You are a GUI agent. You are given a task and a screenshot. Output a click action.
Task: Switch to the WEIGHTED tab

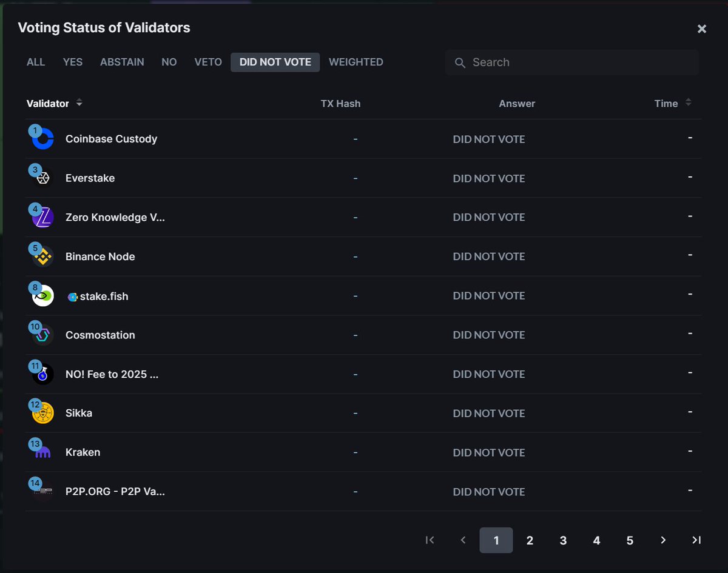[x=356, y=62]
